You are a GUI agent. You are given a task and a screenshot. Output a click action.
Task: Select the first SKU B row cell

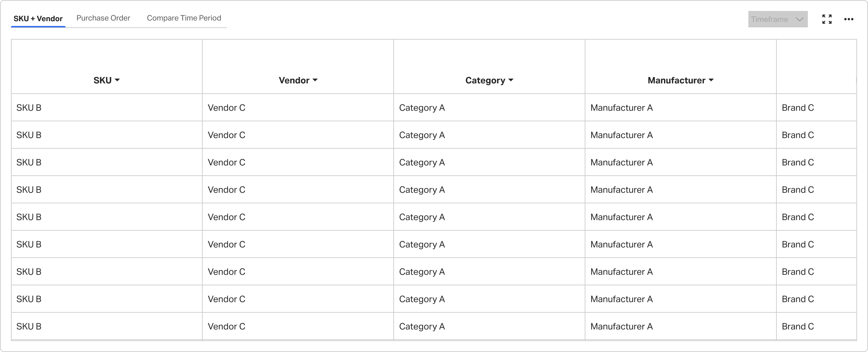pyautogui.click(x=107, y=108)
